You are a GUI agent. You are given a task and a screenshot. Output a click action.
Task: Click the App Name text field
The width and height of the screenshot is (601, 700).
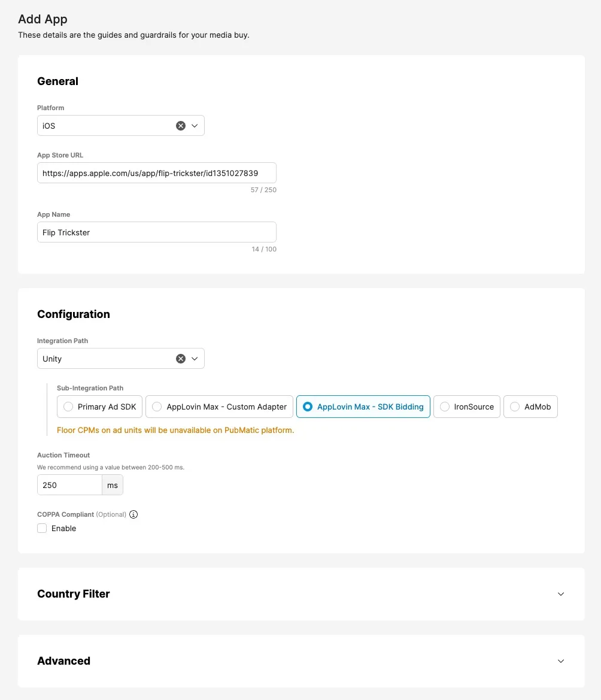click(x=156, y=232)
